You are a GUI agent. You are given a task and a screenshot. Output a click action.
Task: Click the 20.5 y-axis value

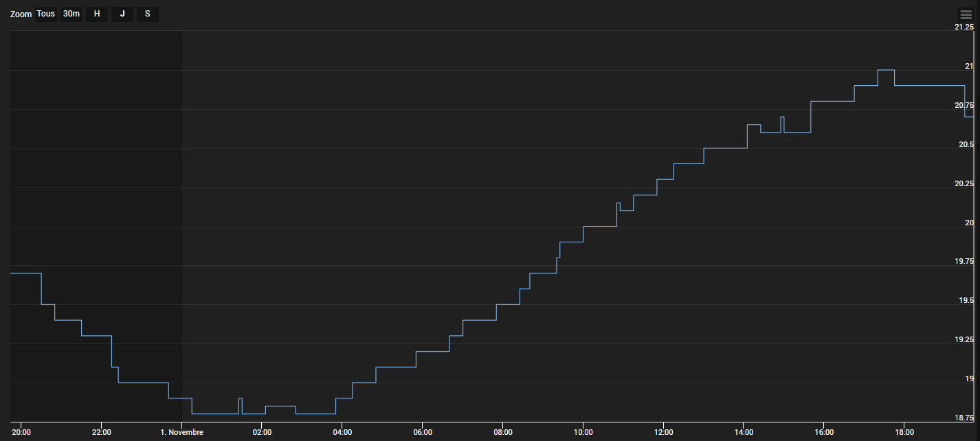966,144
